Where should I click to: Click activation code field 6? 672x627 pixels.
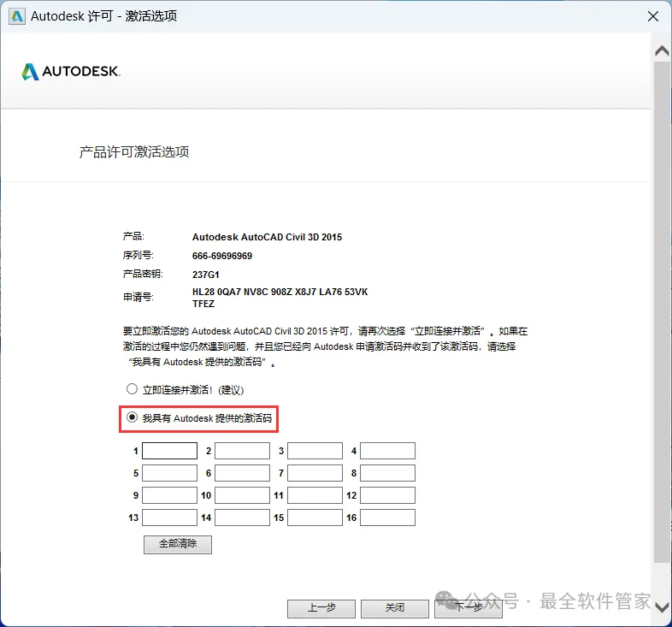tap(242, 473)
